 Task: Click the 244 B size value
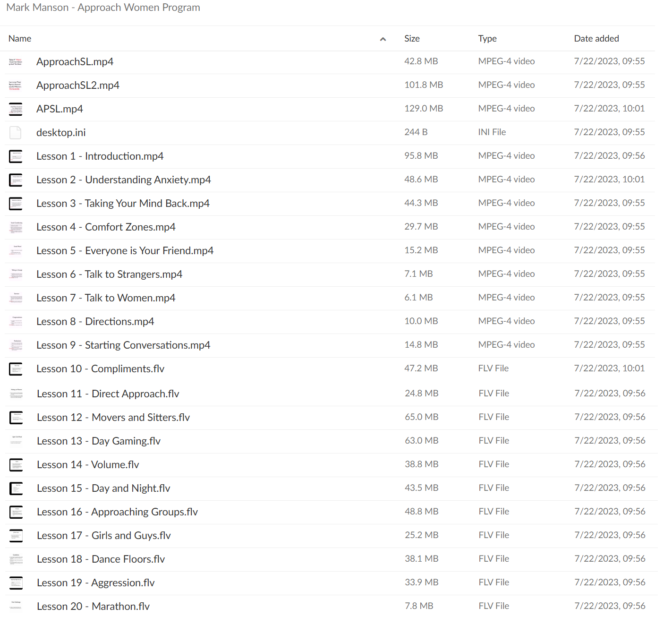pyautogui.click(x=416, y=132)
